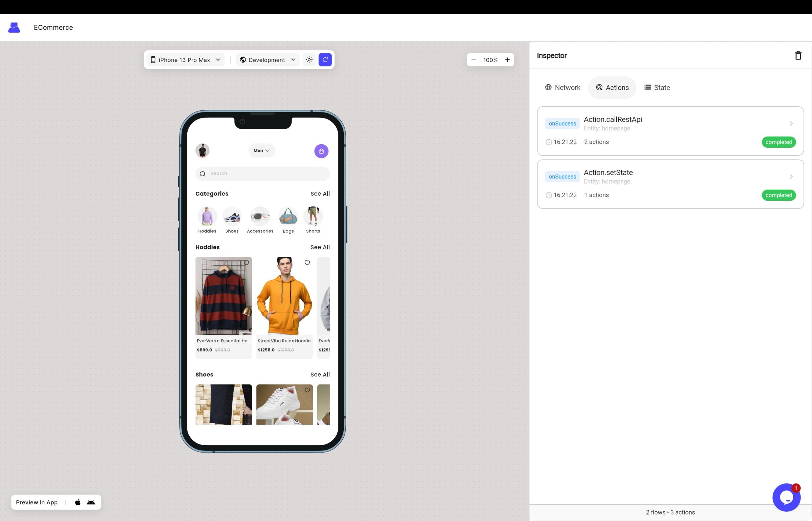
Task: Favorite the EverWarm Essential hoodie
Action: pos(246,263)
